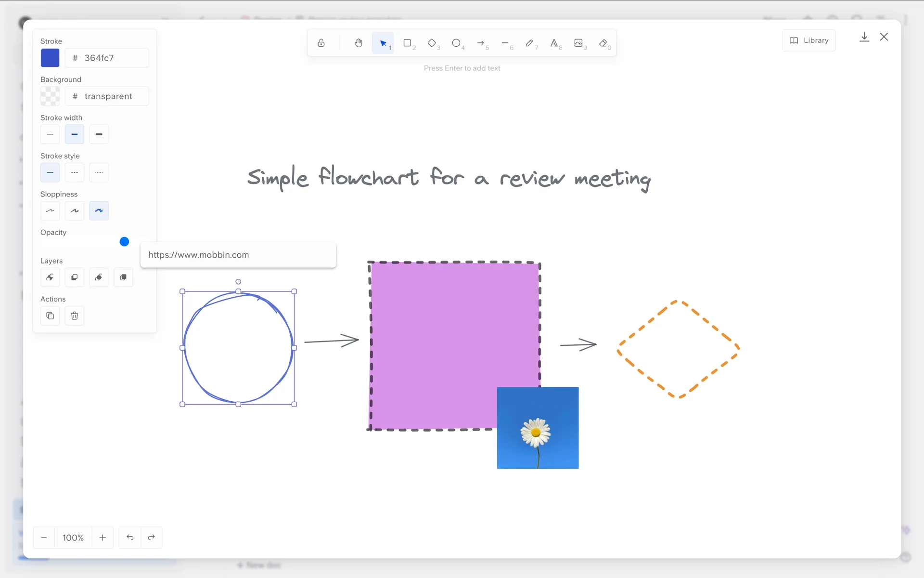Viewport: 924px width, 578px height.
Task: Select the Insert image tool
Action: pos(578,43)
